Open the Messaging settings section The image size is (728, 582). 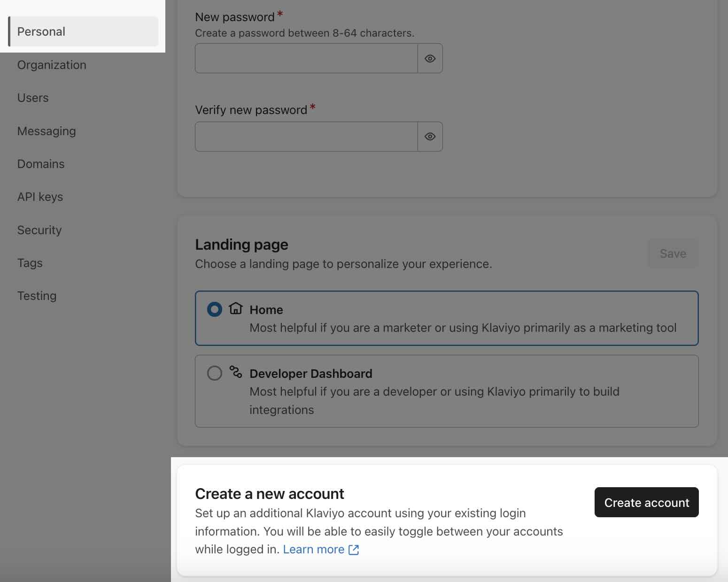point(46,131)
